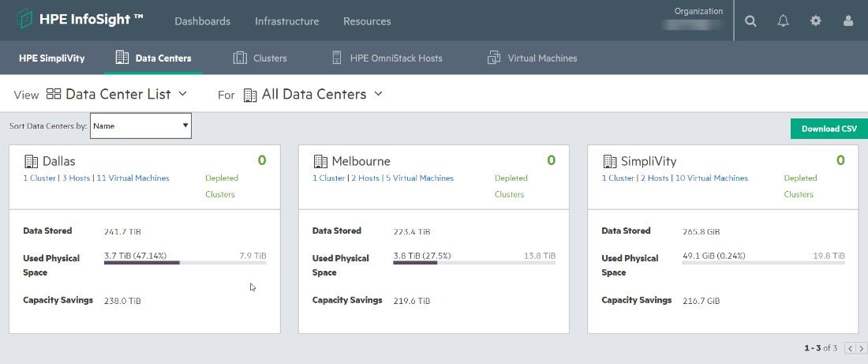This screenshot has height=364, width=868.
Task: Click the SimpliVity data center name
Action: 649,161
